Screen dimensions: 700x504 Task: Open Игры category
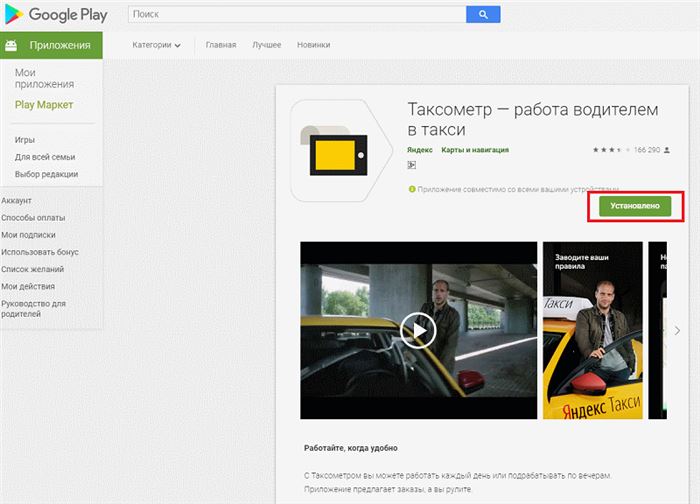(25, 140)
